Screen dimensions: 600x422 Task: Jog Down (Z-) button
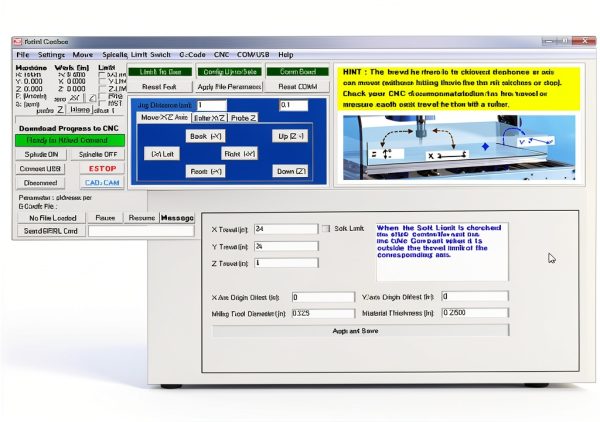click(290, 171)
